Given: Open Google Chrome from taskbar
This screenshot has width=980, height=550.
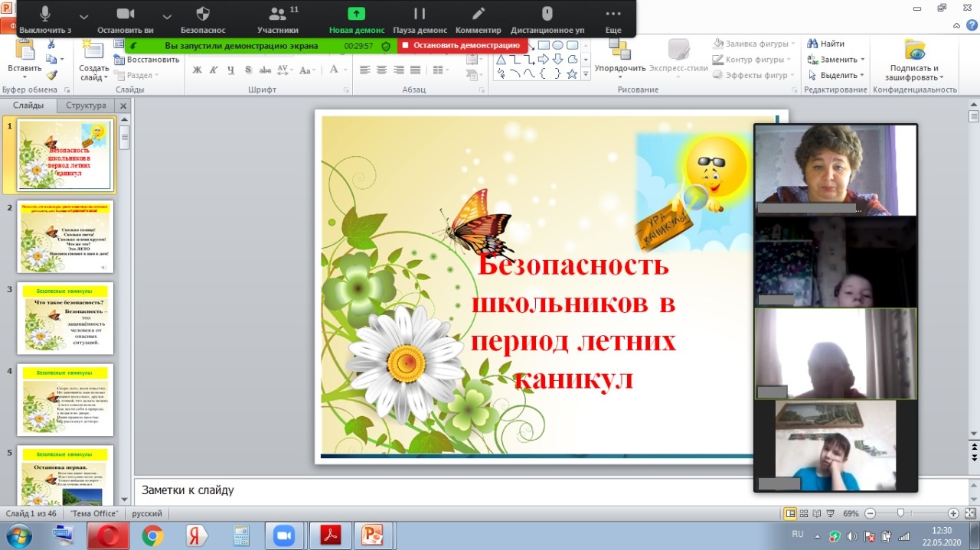Looking at the screenshot, I should (x=152, y=535).
